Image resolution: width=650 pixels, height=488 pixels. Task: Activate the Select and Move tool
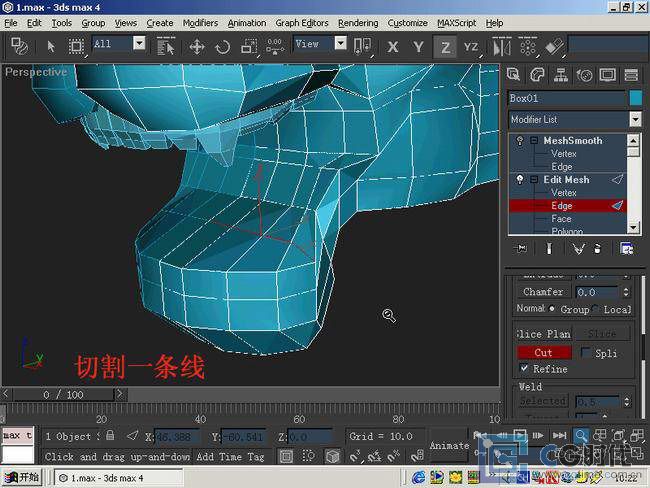coord(197,46)
